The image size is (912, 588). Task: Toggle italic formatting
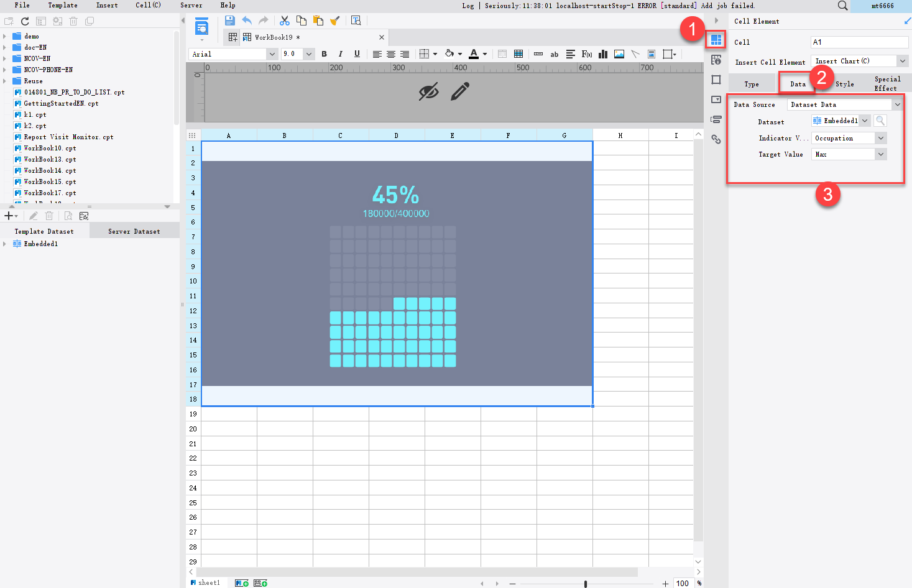340,54
